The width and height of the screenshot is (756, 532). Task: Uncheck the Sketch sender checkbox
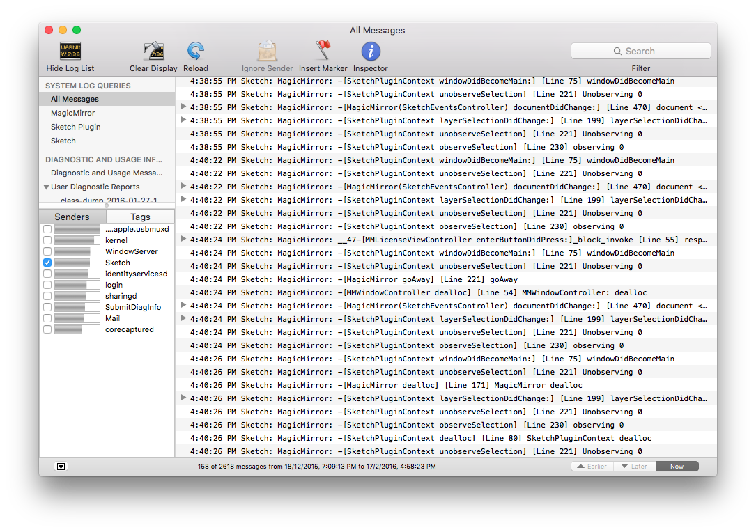pos(47,263)
